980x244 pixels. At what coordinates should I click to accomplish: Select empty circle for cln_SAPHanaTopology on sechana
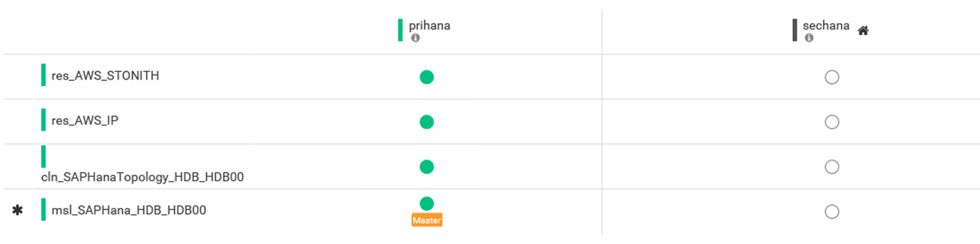coord(831,166)
